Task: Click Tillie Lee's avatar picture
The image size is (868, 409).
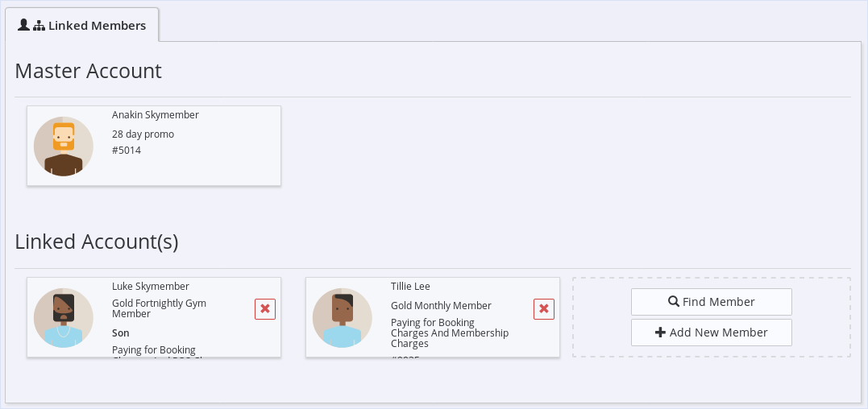Action: point(343,318)
